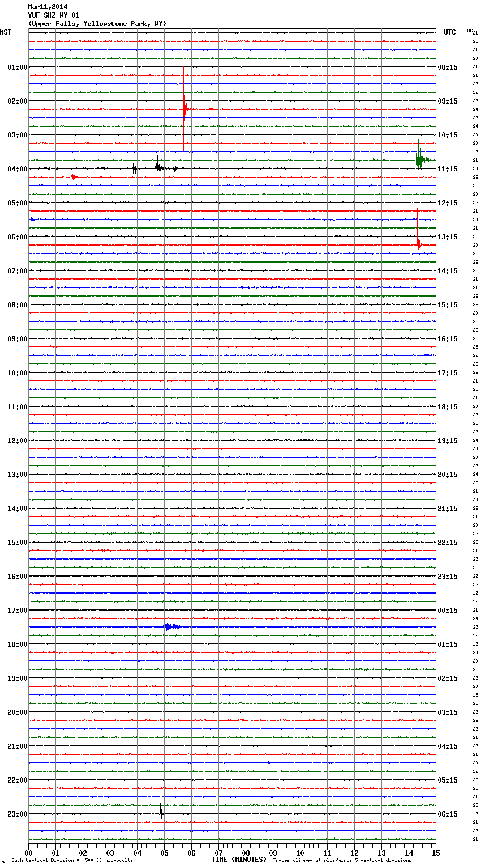Click minute tick label 15 on axis
This screenshot has height=868, width=481.
pos(436,853)
